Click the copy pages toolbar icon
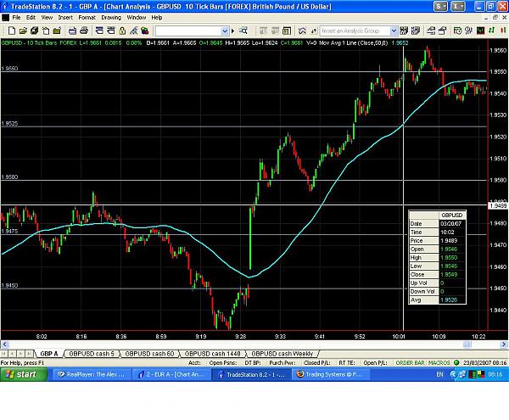 [46, 31]
